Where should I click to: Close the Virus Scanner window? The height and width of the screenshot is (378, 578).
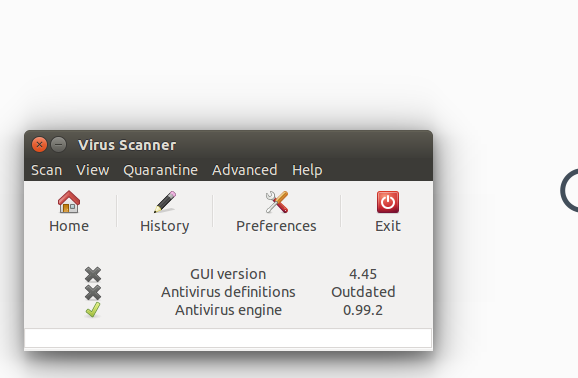[39, 145]
